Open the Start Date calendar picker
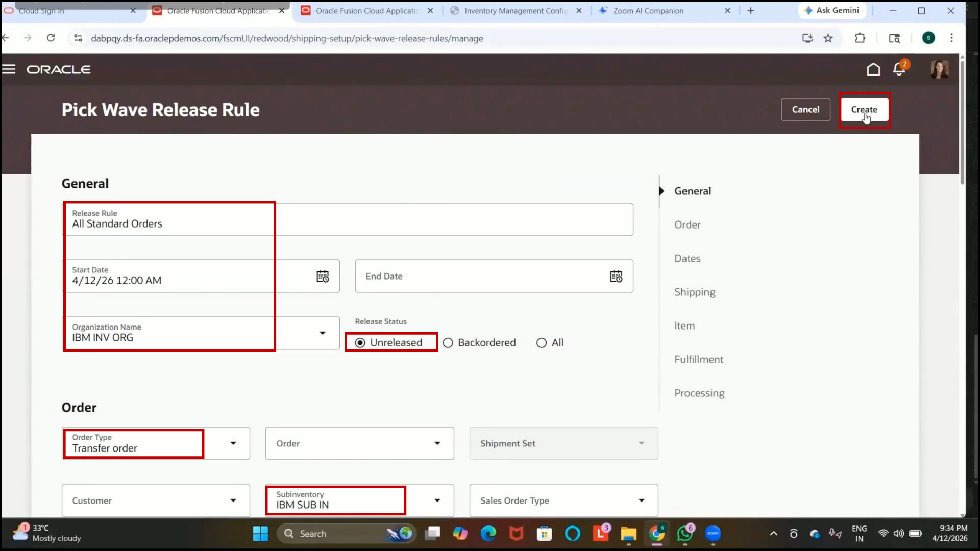980x551 pixels. pos(323,277)
